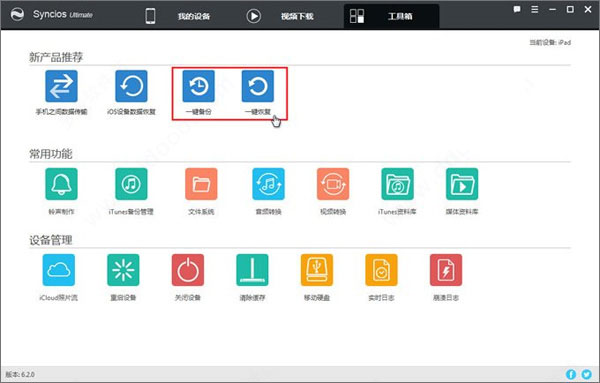Open the Twitter link in status bar
The width and height of the screenshot is (600, 383).
(x=586, y=374)
